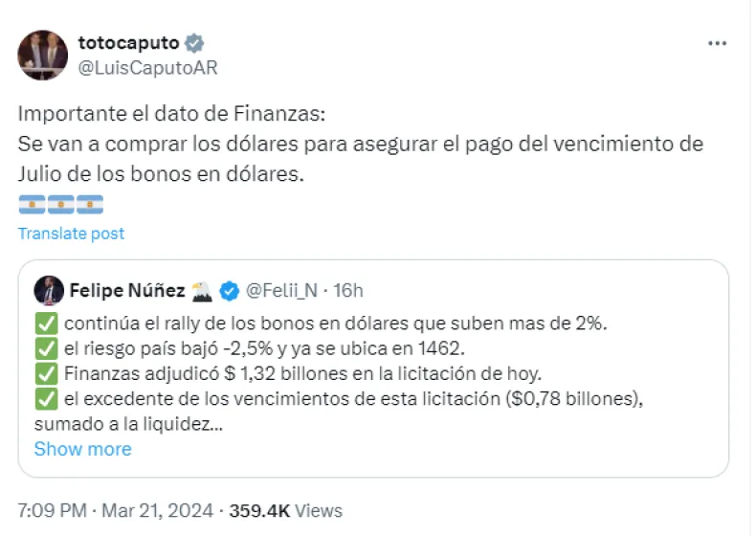756x536 pixels.
Task: Click the eagle emoji after Felipe Núñez
Action: click(201, 290)
